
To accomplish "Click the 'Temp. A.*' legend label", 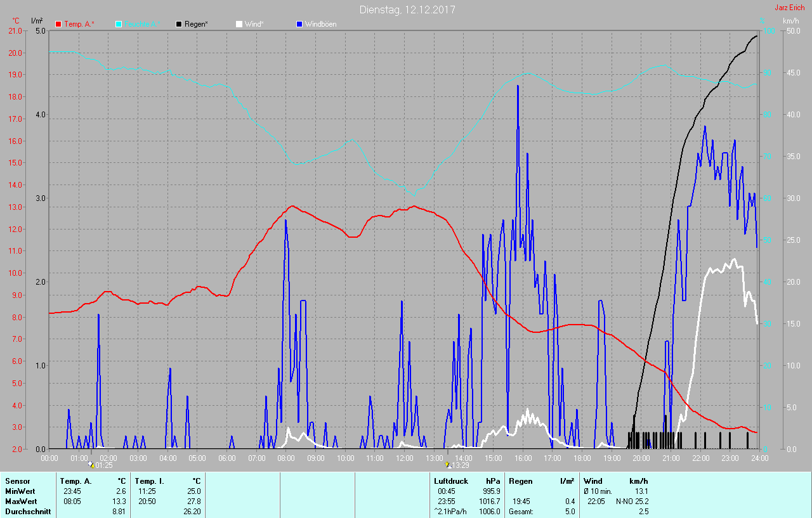I will coord(79,24).
